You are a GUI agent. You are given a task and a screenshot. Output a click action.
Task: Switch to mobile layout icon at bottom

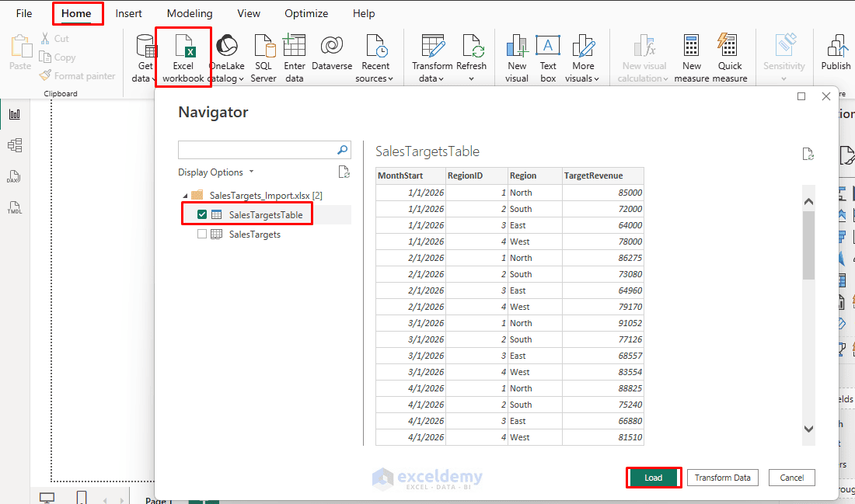(x=82, y=498)
